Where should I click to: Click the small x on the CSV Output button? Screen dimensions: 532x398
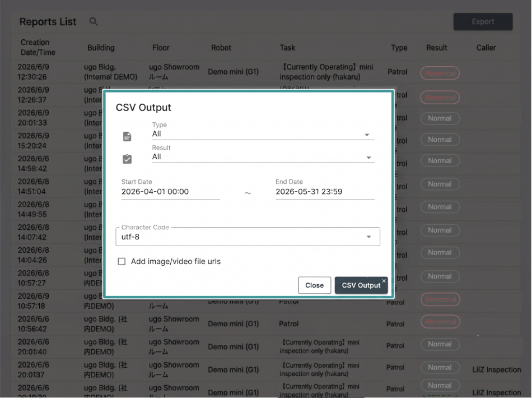tap(384, 281)
